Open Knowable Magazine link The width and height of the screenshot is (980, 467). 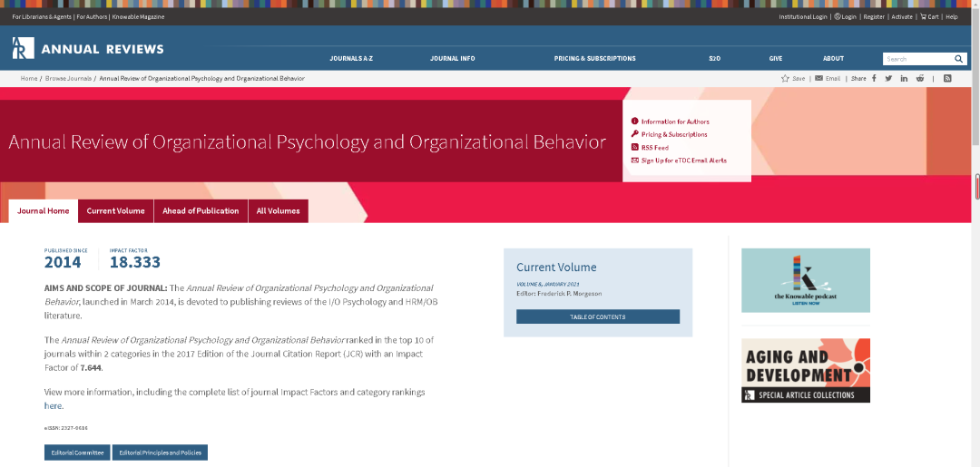point(137,17)
